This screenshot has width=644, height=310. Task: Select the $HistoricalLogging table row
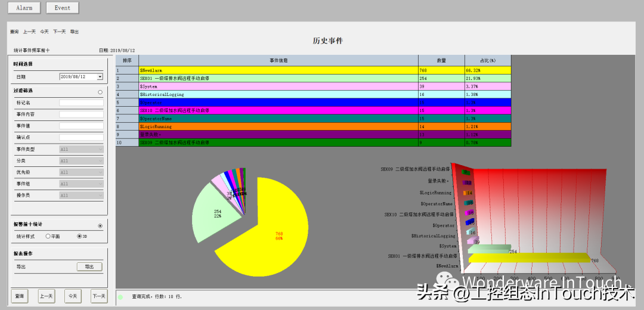pyautogui.click(x=314, y=94)
